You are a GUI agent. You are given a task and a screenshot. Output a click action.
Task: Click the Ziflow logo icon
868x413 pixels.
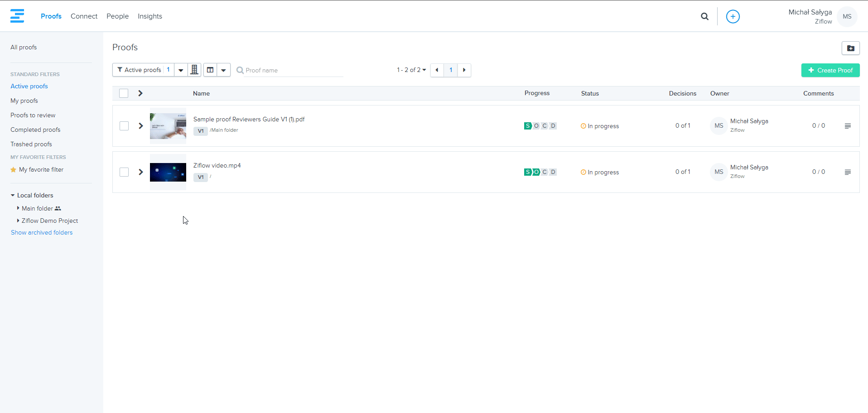[17, 16]
